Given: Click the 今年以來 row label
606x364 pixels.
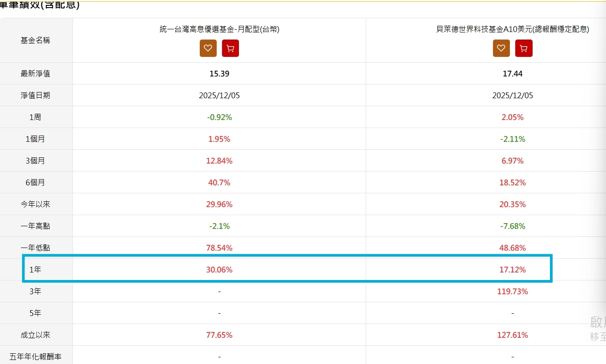Looking at the screenshot, I should (36, 204).
